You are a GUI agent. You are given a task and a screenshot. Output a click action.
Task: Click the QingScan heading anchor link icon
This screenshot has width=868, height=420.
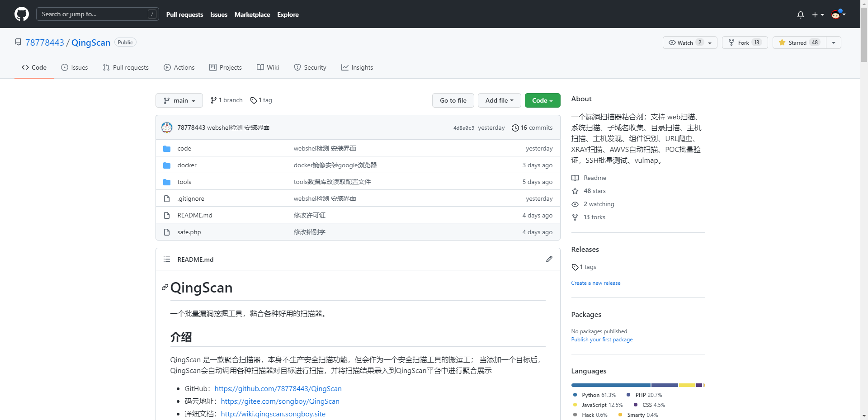click(x=165, y=287)
